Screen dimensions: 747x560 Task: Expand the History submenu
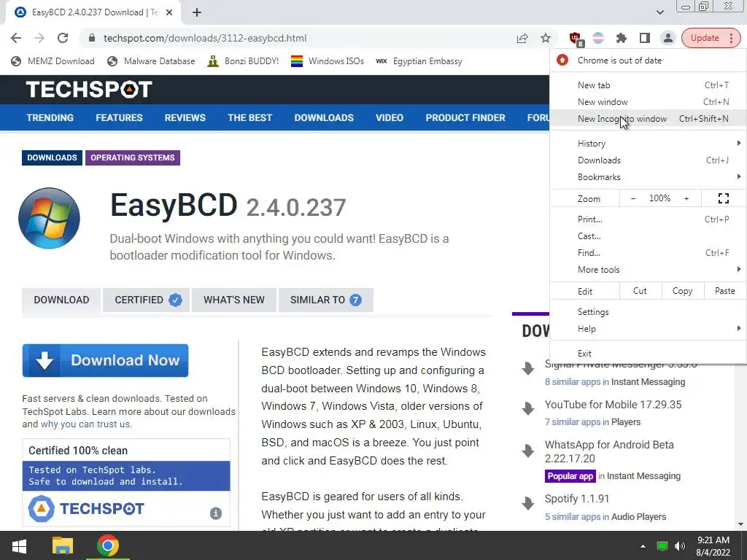click(648, 144)
